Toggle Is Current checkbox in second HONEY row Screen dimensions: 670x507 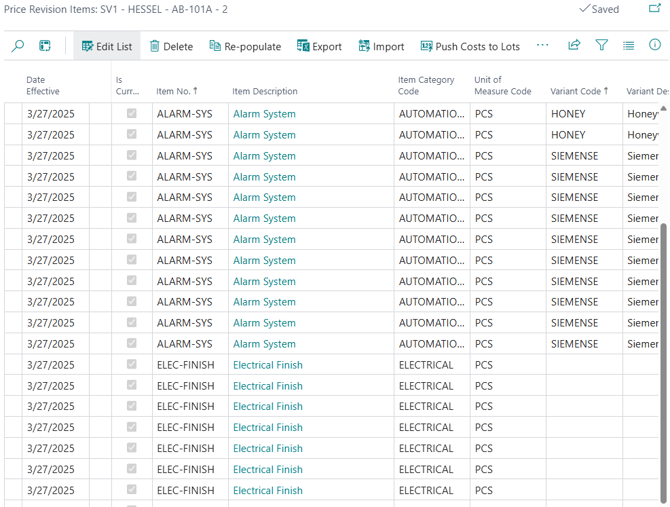132,134
